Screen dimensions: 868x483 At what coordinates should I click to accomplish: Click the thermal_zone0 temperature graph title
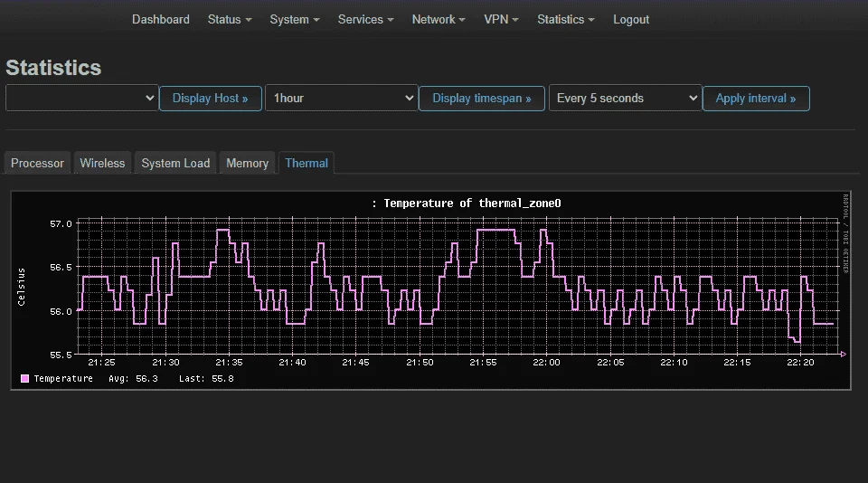(467, 204)
